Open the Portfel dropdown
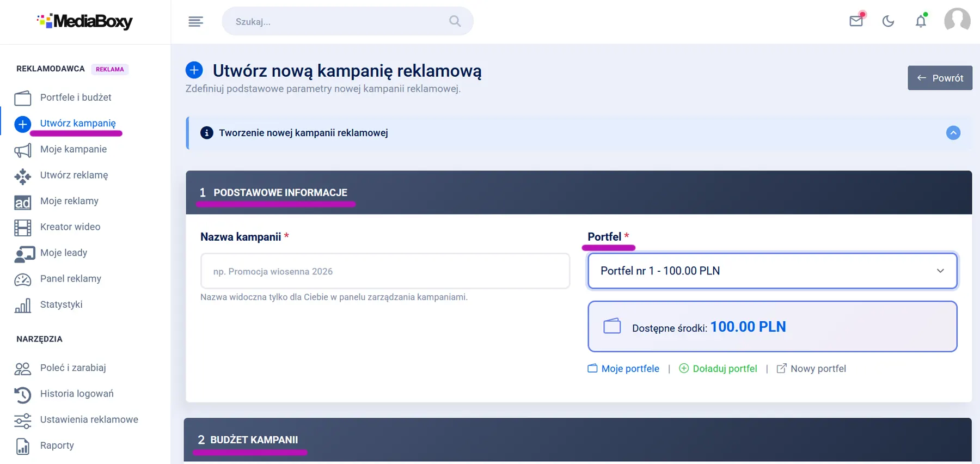 [773, 271]
